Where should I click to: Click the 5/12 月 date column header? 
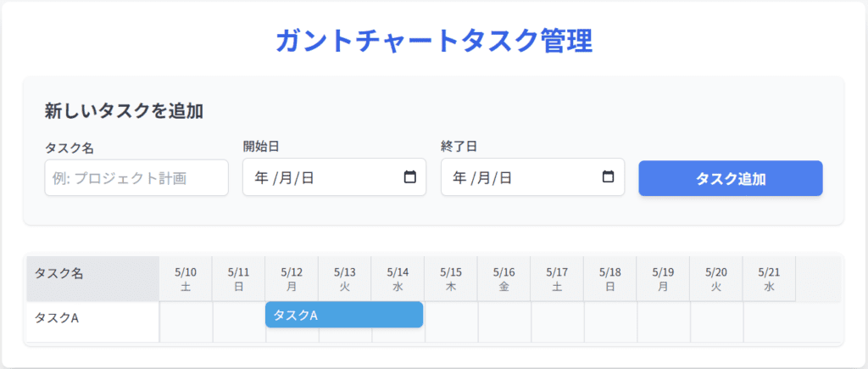[x=292, y=279]
